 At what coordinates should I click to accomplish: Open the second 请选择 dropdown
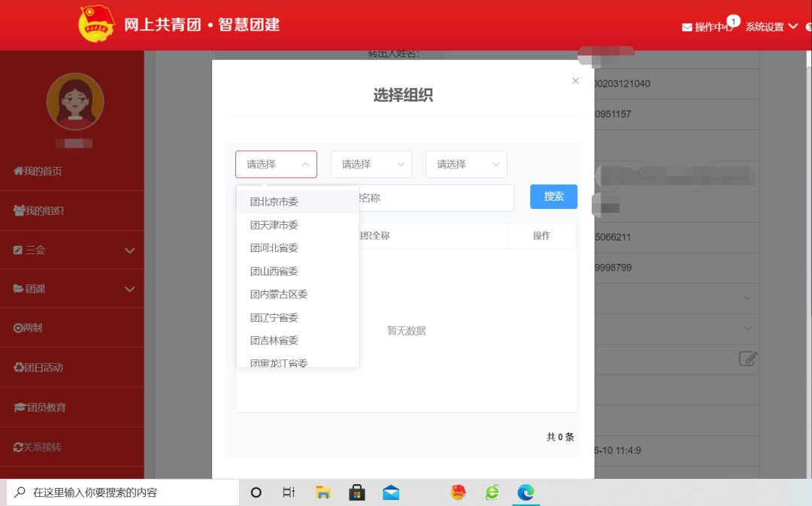[371, 164]
